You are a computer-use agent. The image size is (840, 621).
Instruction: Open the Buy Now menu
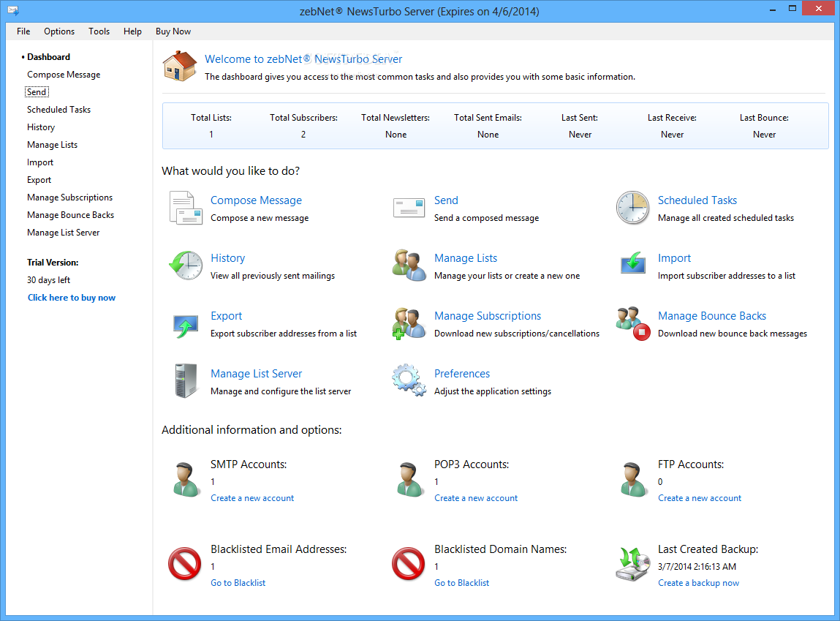(x=173, y=31)
